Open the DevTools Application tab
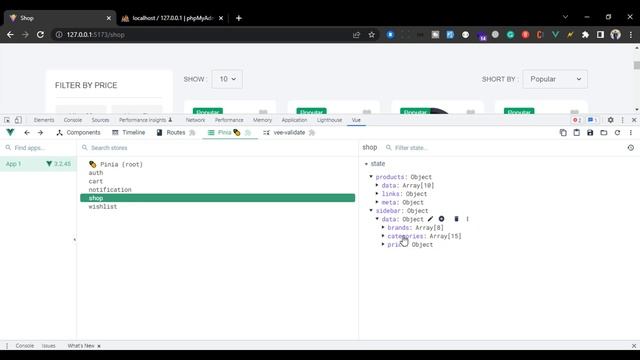This screenshot has width=640, height=360. [294, 120]
